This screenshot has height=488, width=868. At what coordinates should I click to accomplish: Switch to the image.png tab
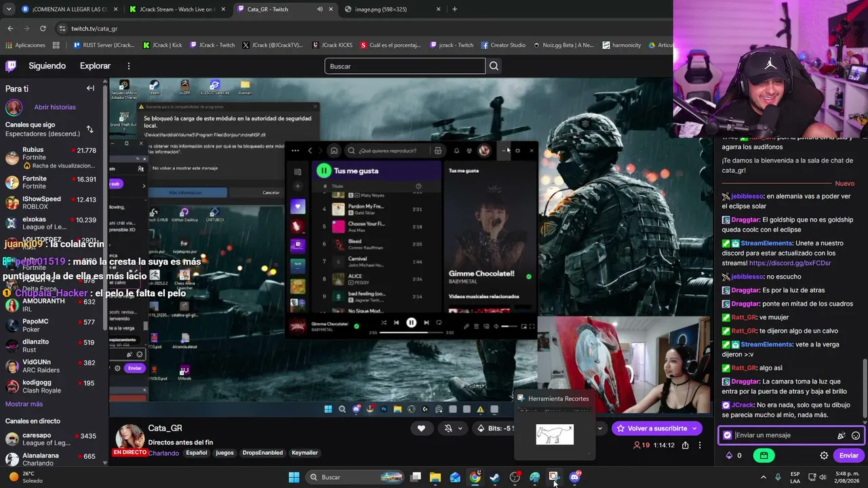tap(391, 9)
